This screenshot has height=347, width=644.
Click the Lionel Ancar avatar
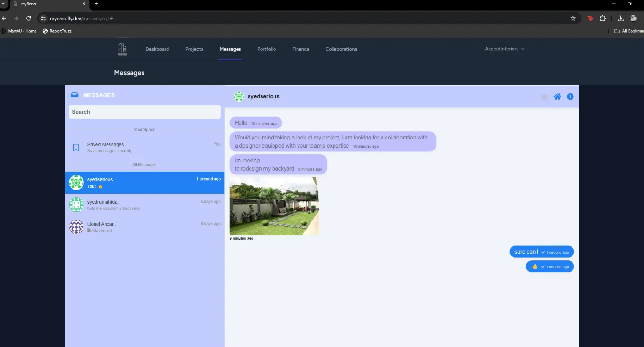pyautogui.click(x=76, y=227)
